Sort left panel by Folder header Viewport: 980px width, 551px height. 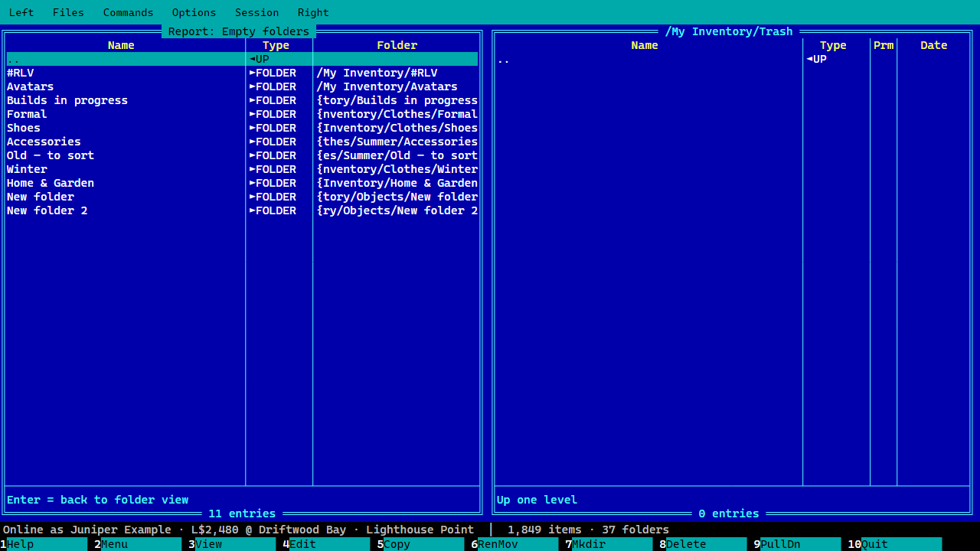point(397,45)
